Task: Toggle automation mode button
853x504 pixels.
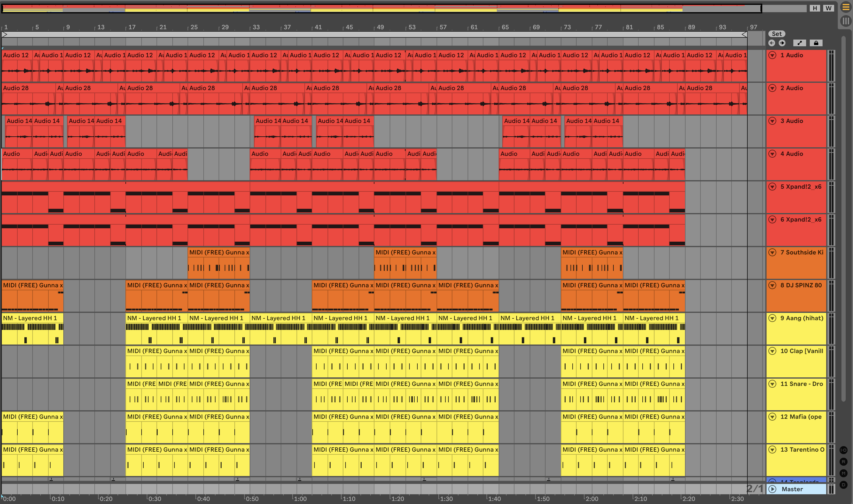Action: click(x=800, y=43)
